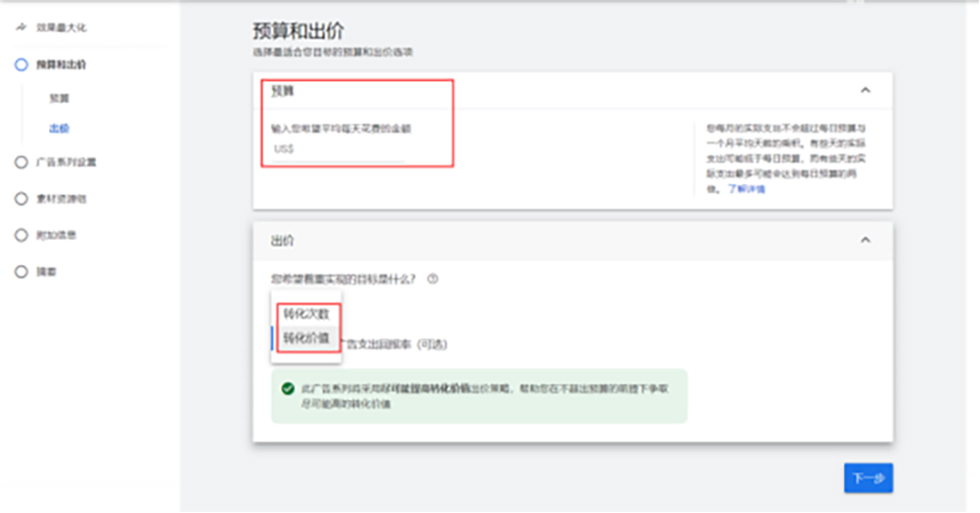Collapse the 预算 section with its chevron
980x513 pixels.
(865, 90)
